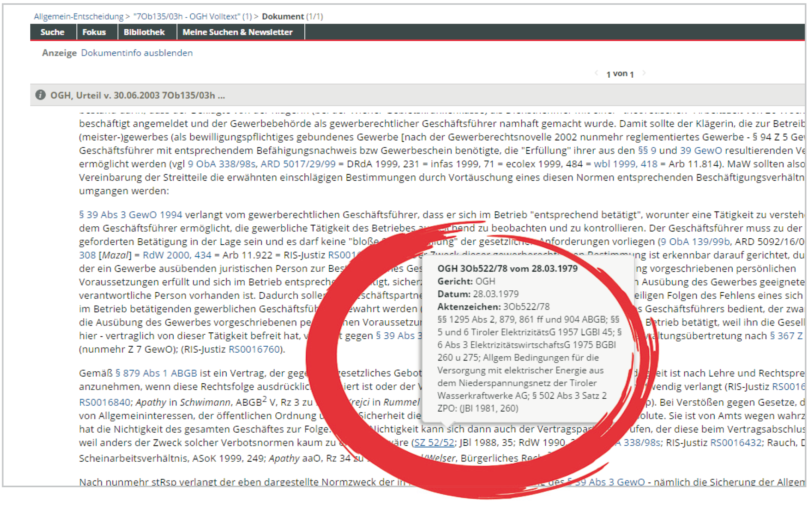Click the wbl 1999, 418 citation link
The width and height of the screenshot is (812, 508).
[x=625, y=164]
